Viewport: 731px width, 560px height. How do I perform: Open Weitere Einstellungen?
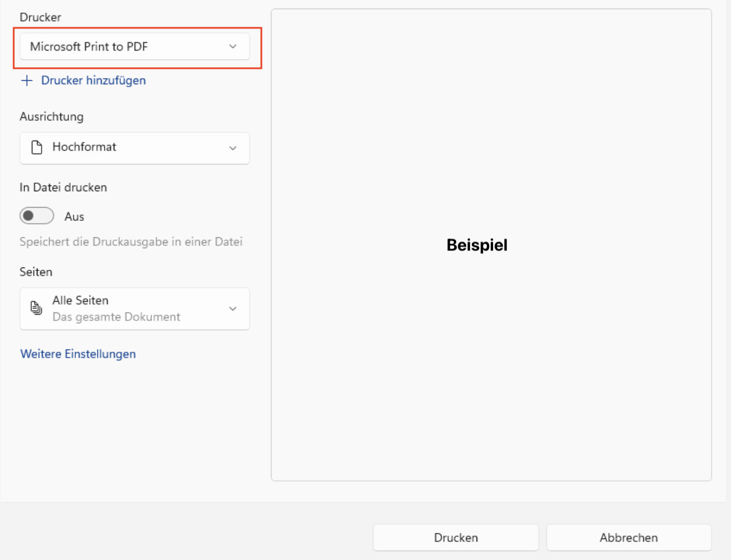78,353
